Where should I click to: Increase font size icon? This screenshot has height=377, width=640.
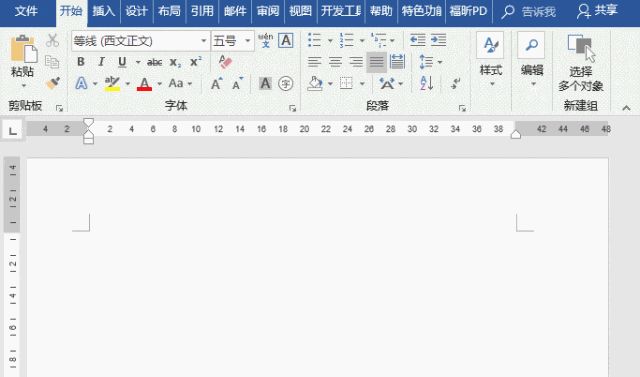pyautogui.click(x=216, y=84)
